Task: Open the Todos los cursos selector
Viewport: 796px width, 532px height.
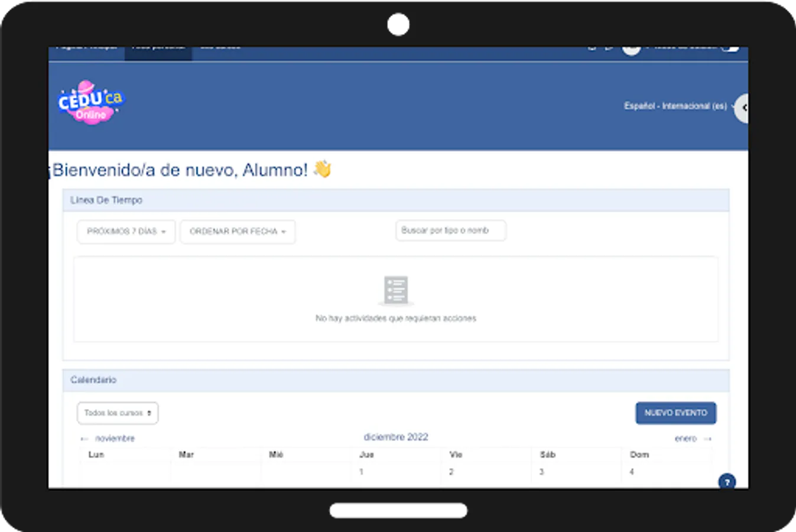Action: [x=118, y=413]
